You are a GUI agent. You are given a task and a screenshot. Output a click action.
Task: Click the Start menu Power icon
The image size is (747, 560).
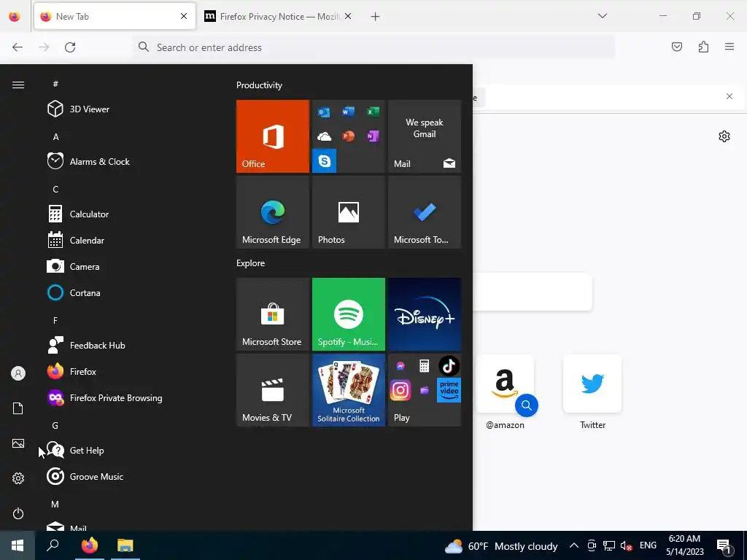coord(18,513)
